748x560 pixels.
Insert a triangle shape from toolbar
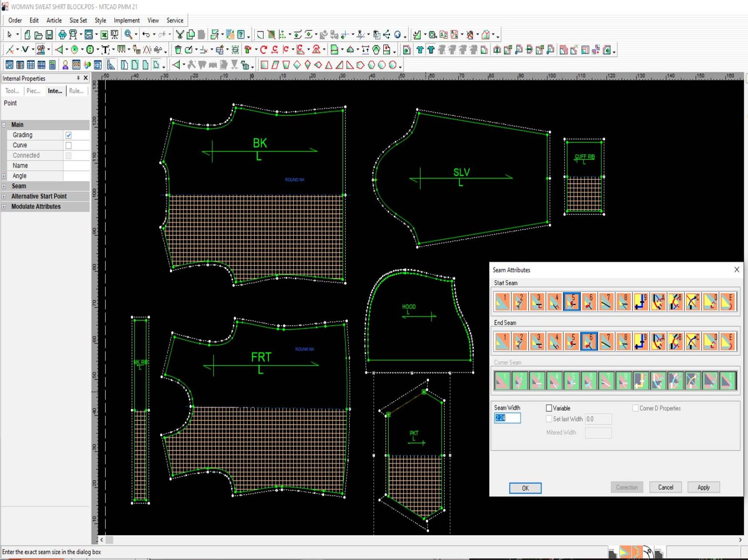[x=329, y=65]
